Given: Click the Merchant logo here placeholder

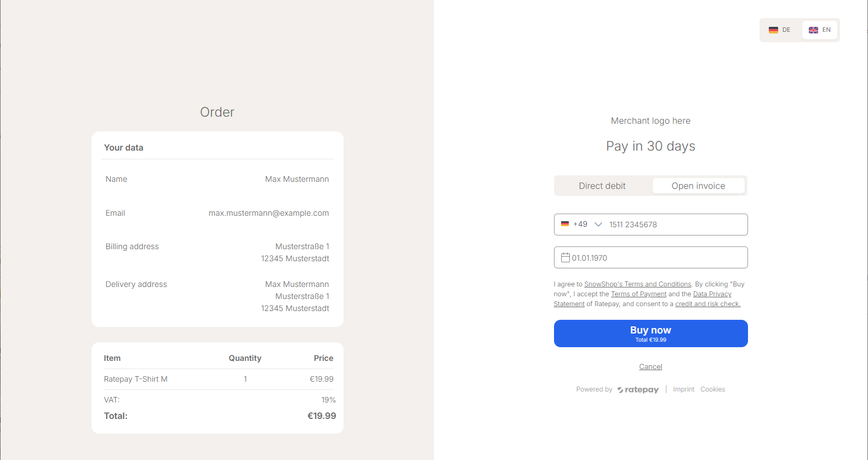Looking at the screenshot, I should click(650, 121).
